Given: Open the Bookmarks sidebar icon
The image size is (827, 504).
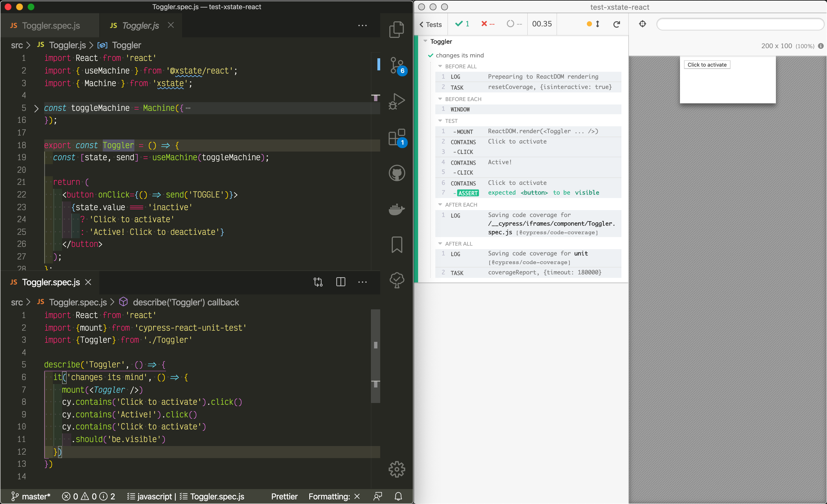Looking at the screenshot, I should pos(397,244).
